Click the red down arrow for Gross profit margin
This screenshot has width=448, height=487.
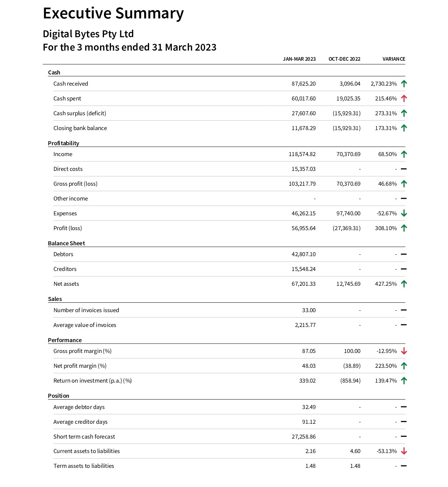[404, 351]
